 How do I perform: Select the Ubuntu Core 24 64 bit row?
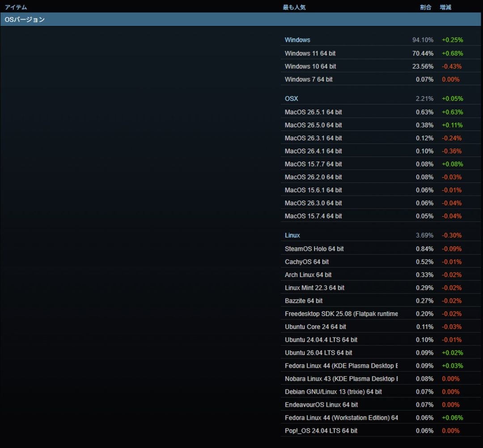pos(381,327)
